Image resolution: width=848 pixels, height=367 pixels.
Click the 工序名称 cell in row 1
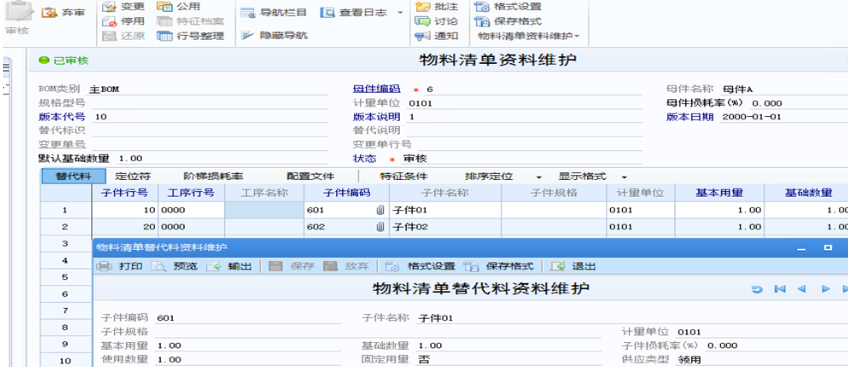tap(264, 210)
